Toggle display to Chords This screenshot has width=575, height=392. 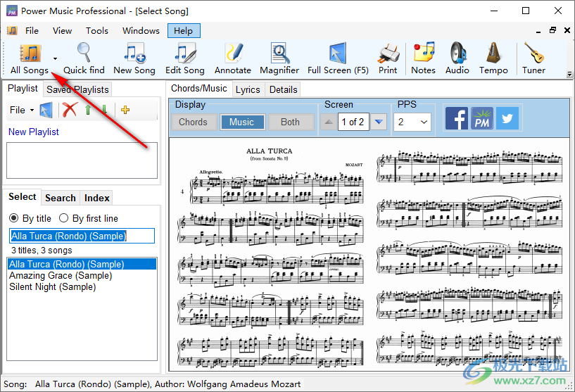pos(193,122)
